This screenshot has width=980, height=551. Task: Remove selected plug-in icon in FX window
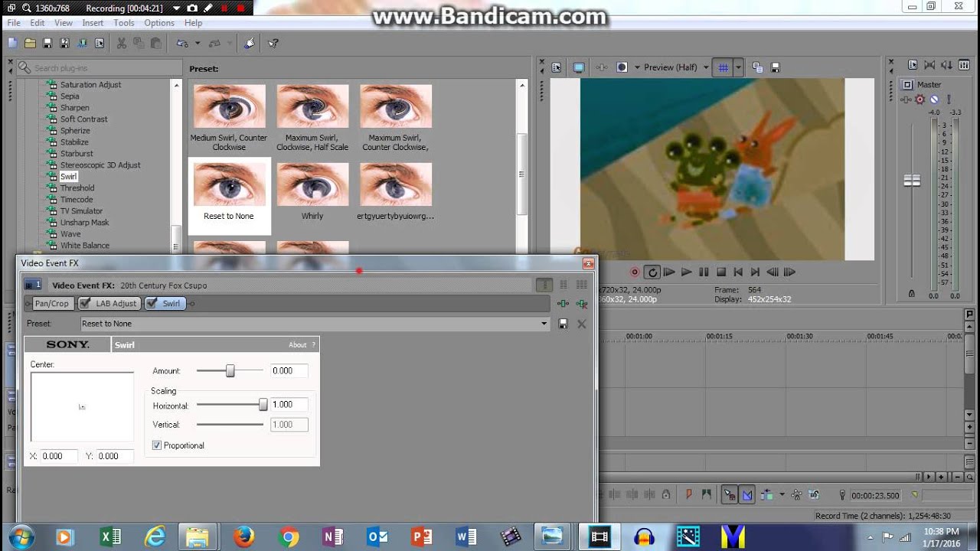pyautogui.click(x=583, y=304)
